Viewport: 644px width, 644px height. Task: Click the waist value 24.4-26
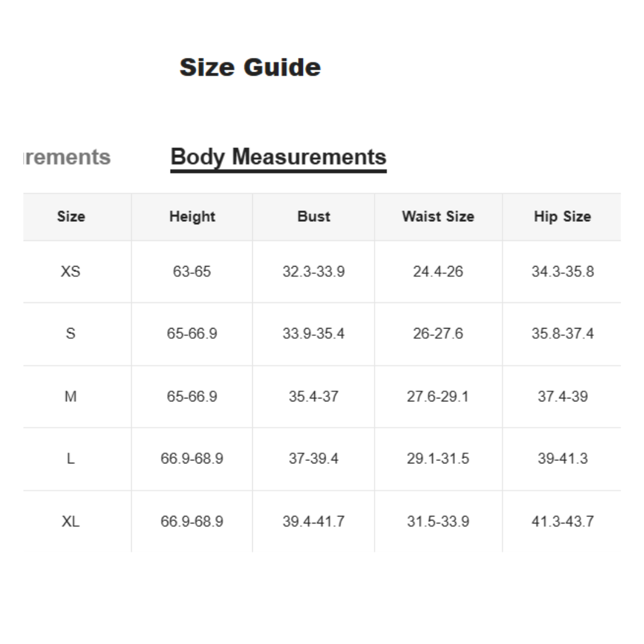click(438, 272)
